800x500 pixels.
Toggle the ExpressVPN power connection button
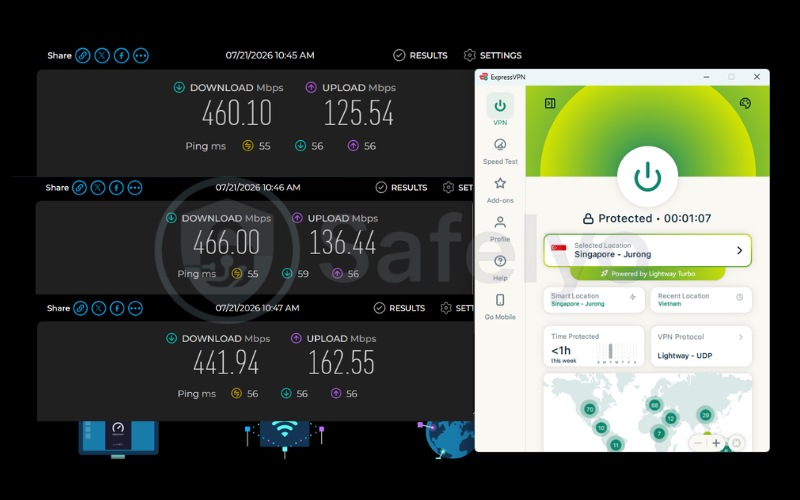(x=647, y=177)
